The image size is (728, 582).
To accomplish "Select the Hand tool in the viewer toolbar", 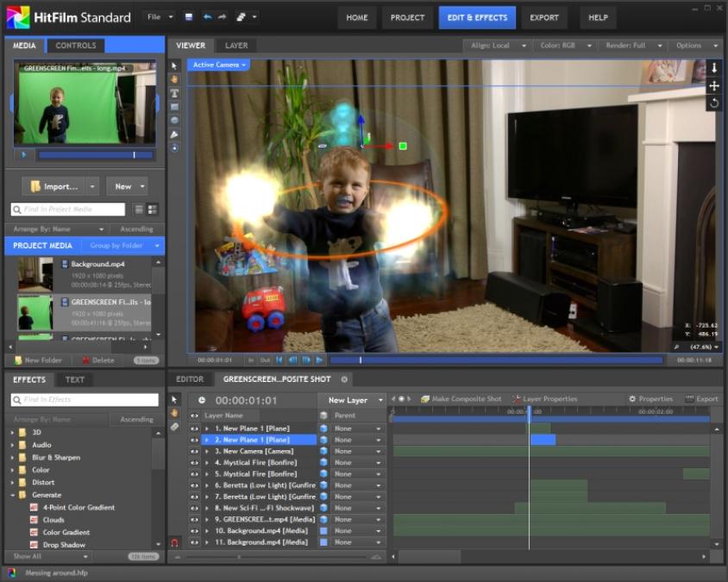I will point(174,79).
